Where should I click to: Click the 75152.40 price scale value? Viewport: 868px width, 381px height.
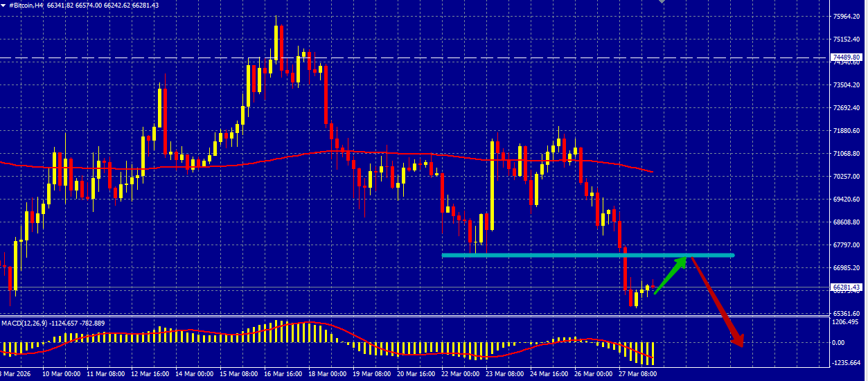[x=847, y=39]
